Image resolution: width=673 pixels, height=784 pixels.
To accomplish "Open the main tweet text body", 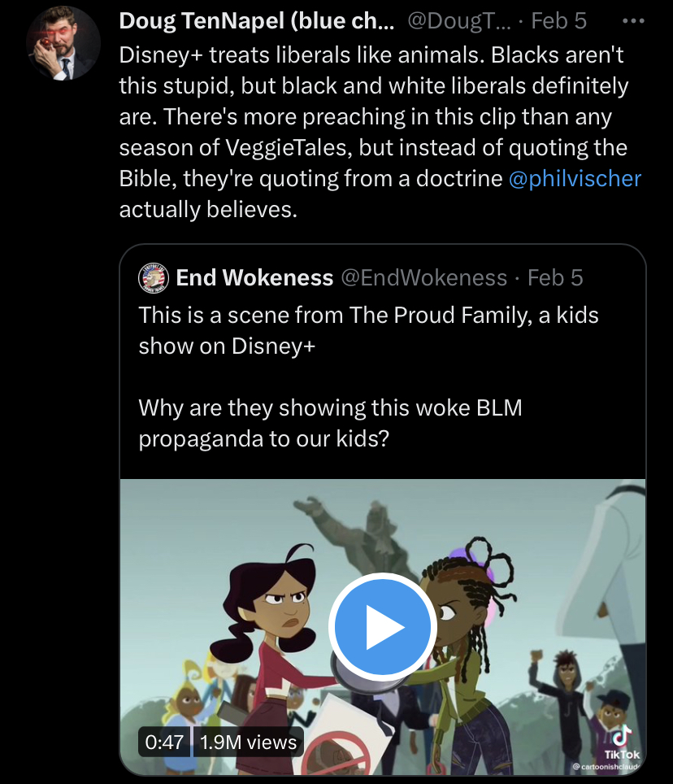I will coord(380,132).
